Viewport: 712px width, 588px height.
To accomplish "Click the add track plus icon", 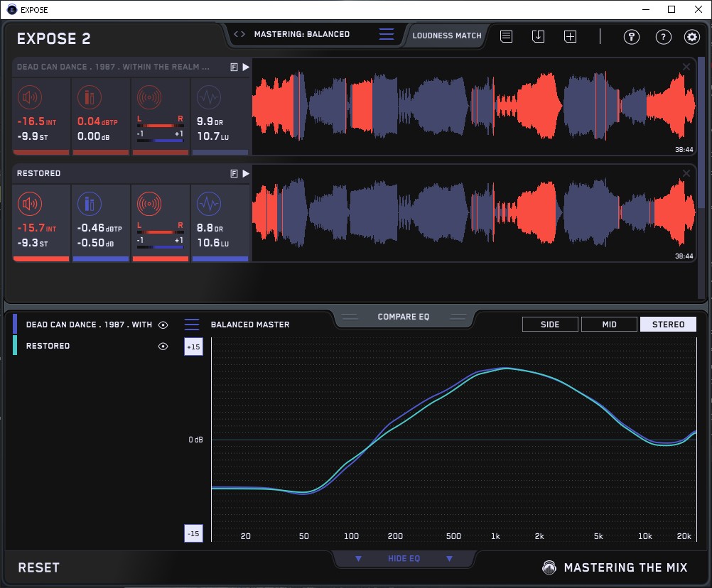I will (x=571, y=36).
